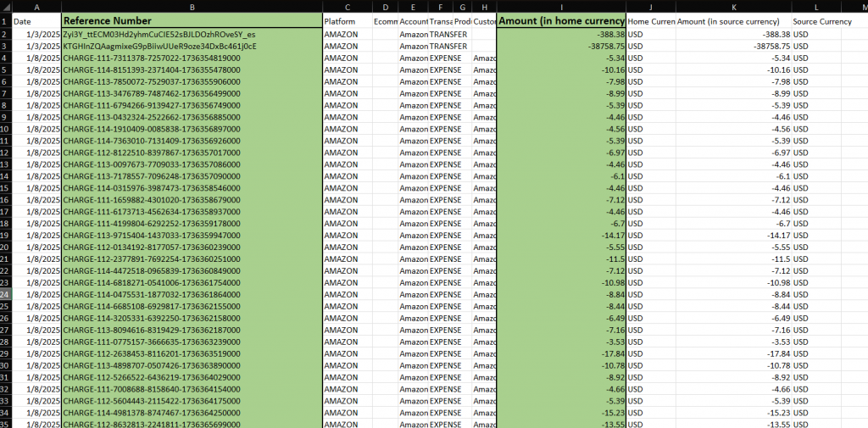Click the Date header cell

coord(36,20)
